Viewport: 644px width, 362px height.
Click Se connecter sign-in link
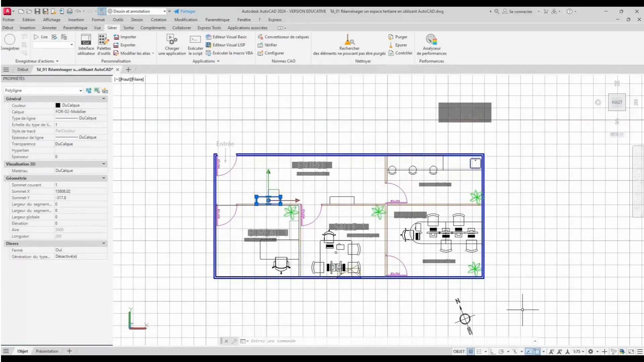pyautogui.click(x=517, y=11)
